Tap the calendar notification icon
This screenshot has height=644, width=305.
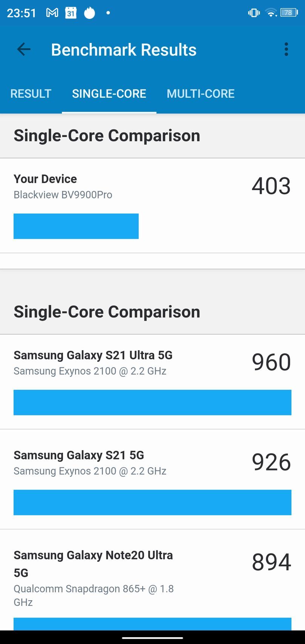(71, 13)
